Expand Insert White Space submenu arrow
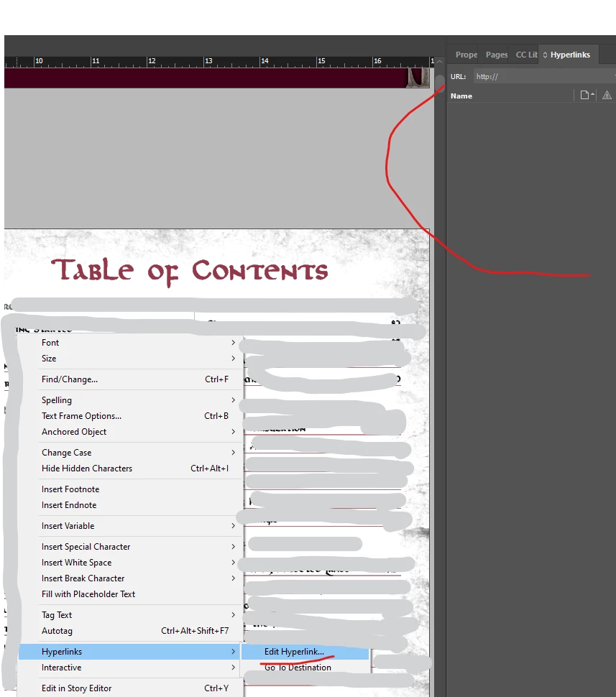 [233, 563]
